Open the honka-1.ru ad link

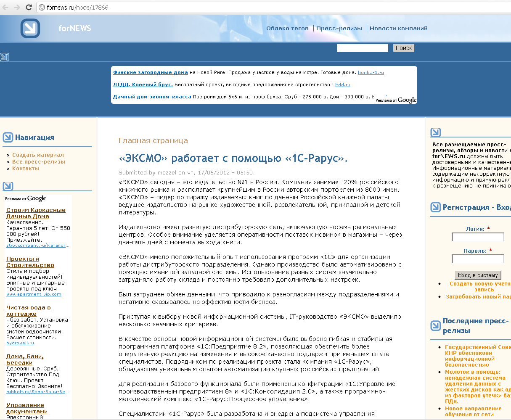[x=371, y=72]
